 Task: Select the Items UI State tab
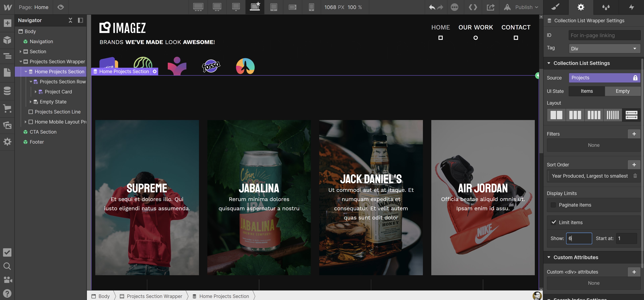pyautogui.click(x=586, y=91)
